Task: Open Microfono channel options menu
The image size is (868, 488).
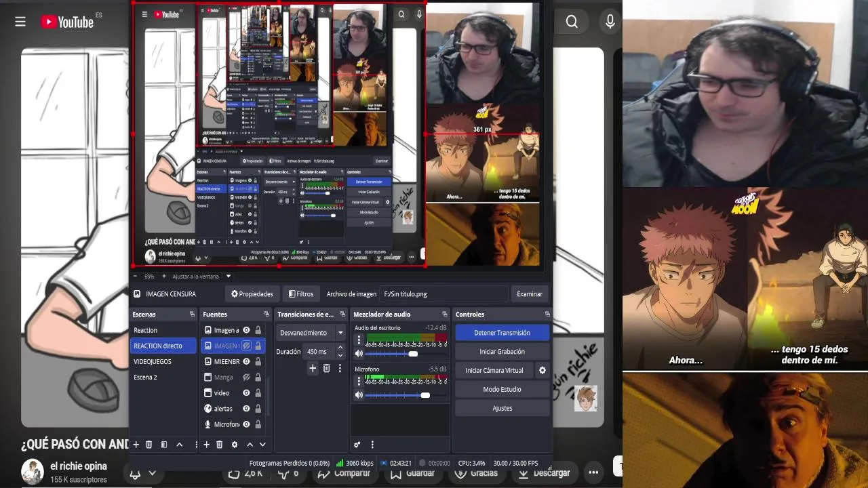Action: 359,382
